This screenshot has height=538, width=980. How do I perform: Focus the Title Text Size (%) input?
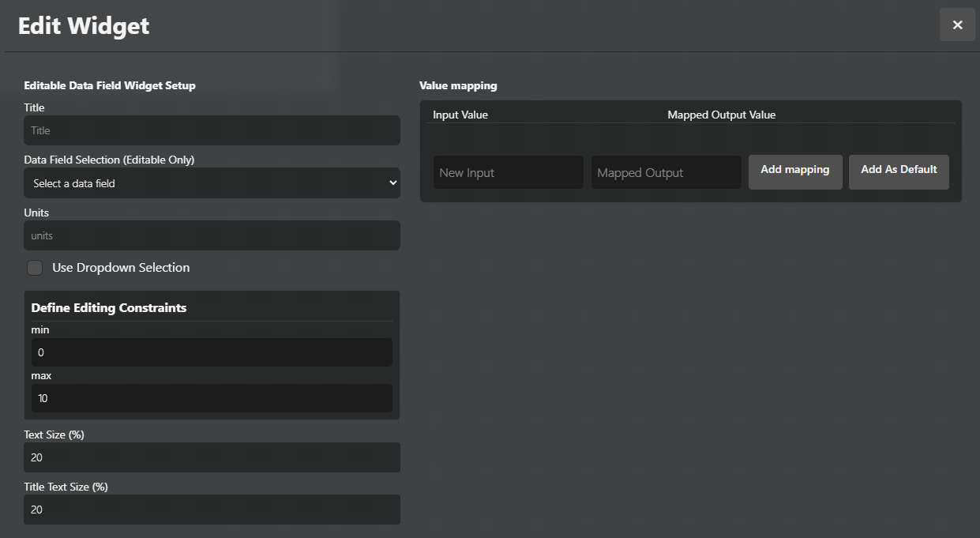212,510
